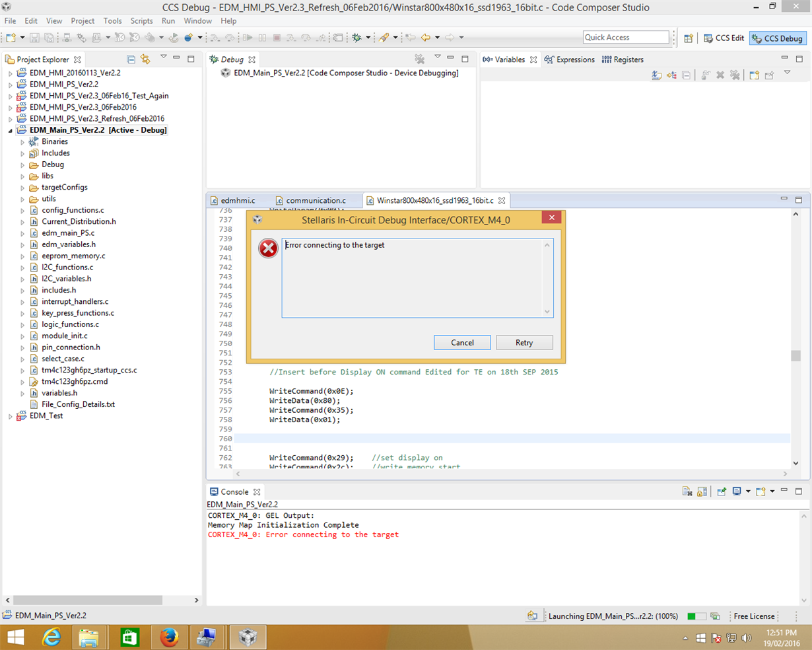Expand the EDM_HMI_PS_Ver2.2 project
The height and width of the screenshot is (650, 812).
click(11, 85)
